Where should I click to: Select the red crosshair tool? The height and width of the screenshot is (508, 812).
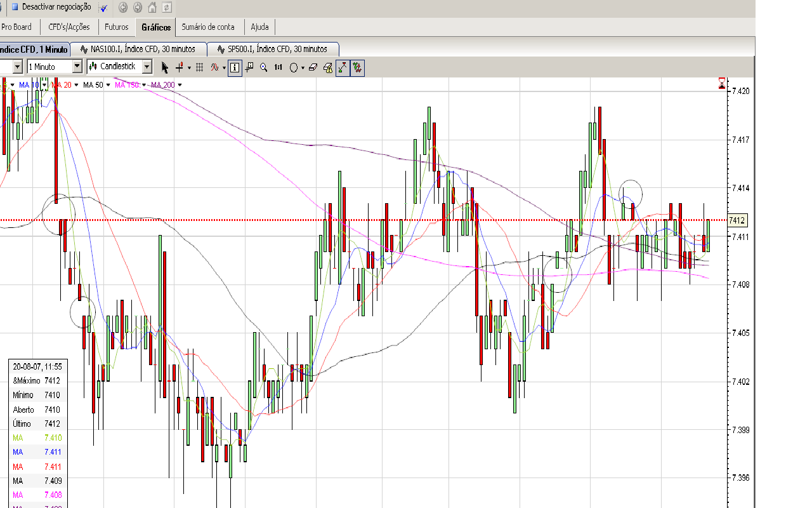pos(180,67)
